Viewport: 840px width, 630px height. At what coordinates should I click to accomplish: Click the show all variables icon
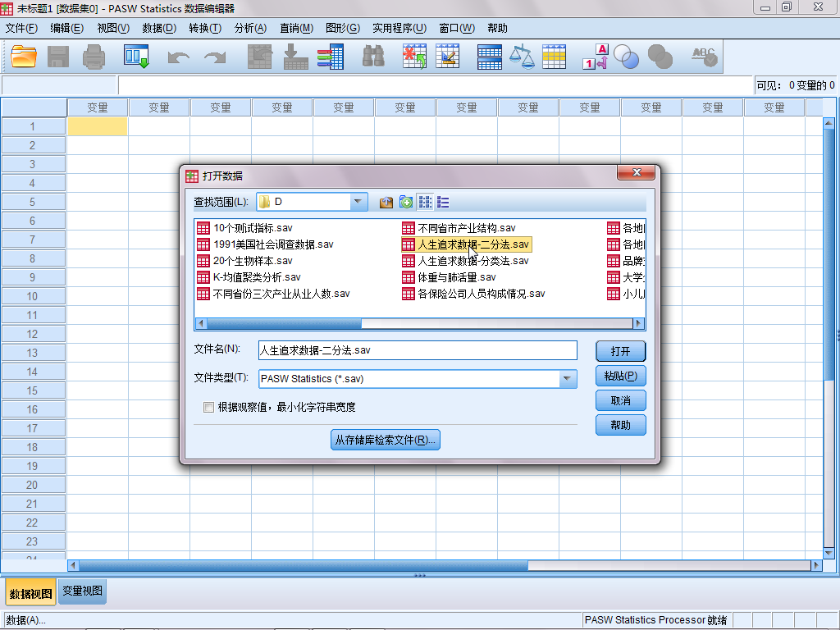pos(660,57)
